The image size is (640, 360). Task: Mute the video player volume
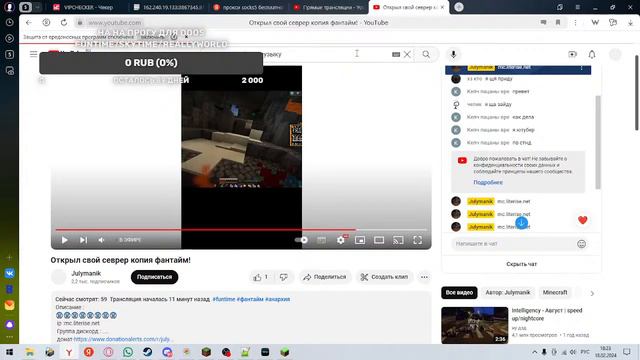click(101, 240)
